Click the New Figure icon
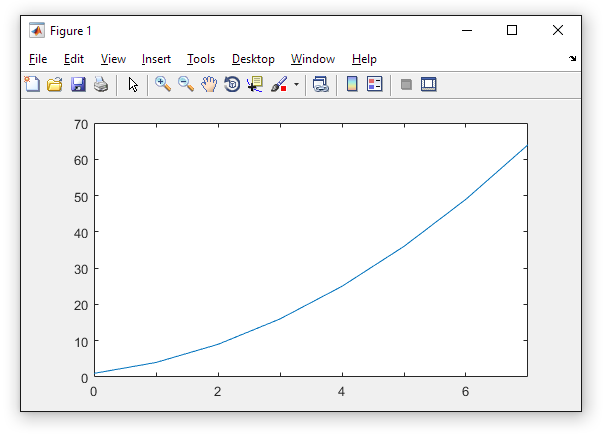Image resolution: width=608 pixels, height=436 pixels. click(32, 84)
